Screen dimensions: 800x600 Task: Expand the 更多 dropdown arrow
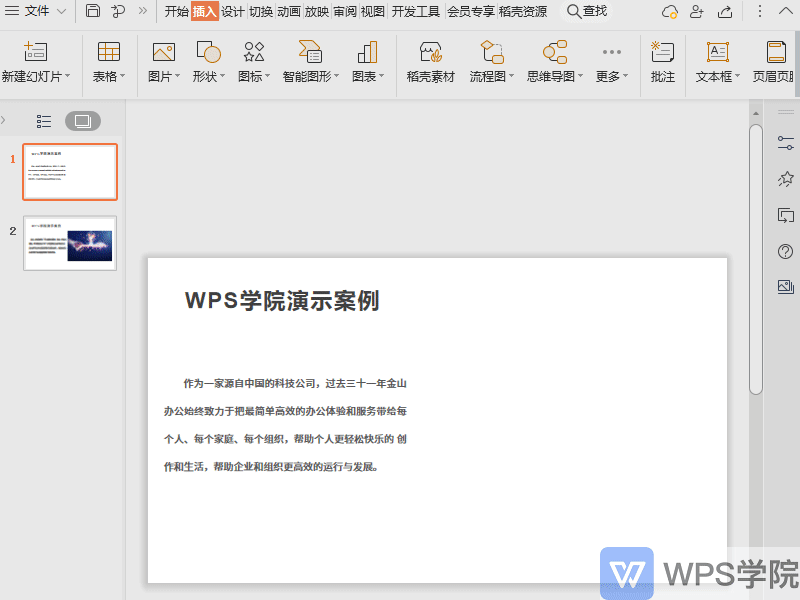click(626, 76)
